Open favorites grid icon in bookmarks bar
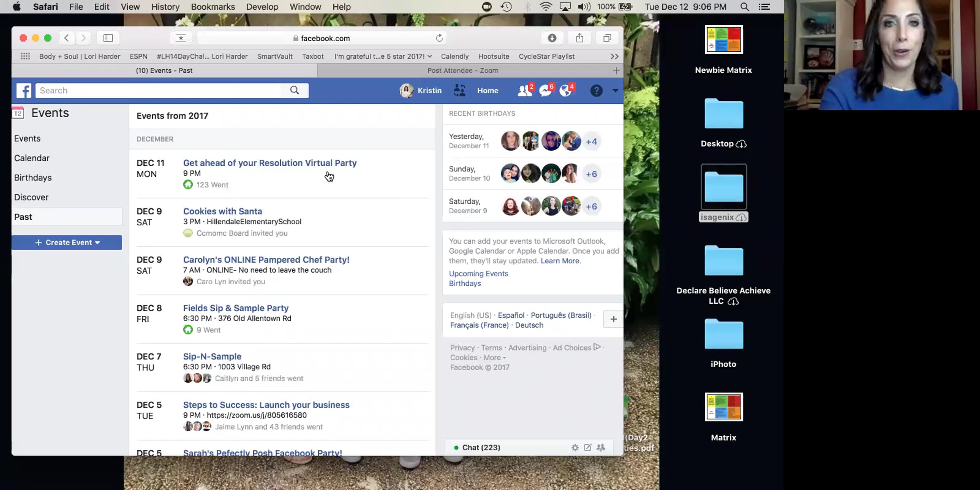980x490 pixels. 25,56
